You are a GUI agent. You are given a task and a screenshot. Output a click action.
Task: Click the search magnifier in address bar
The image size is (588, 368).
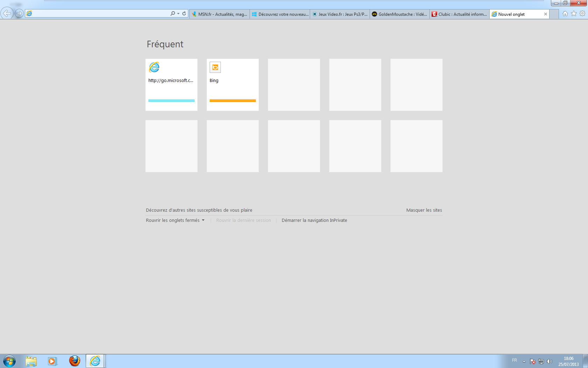[173, 14]
